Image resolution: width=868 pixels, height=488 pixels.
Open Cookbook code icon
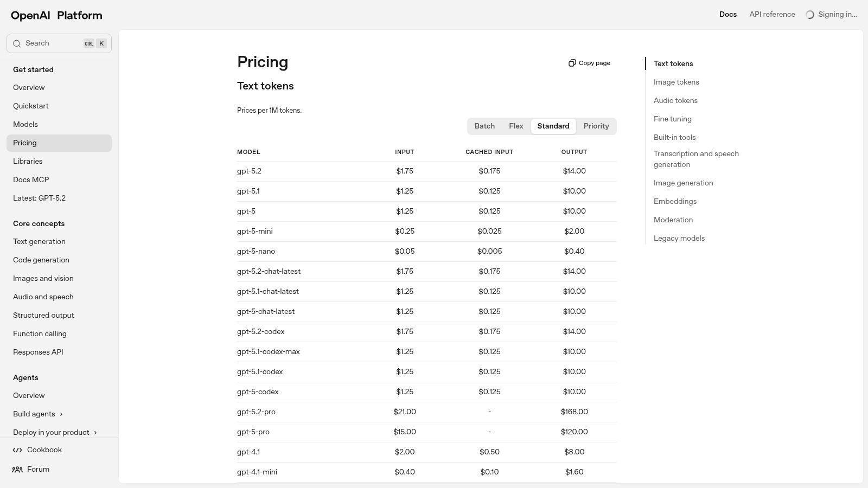17,450
